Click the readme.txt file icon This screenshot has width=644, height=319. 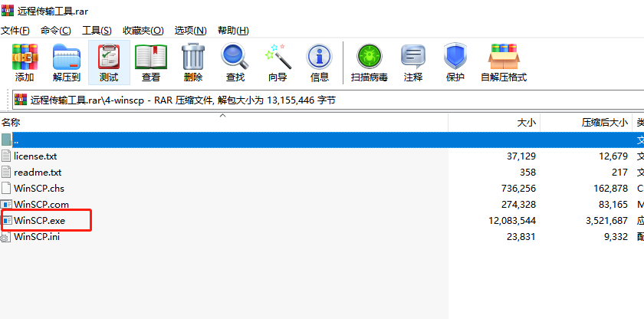(6, 172)
